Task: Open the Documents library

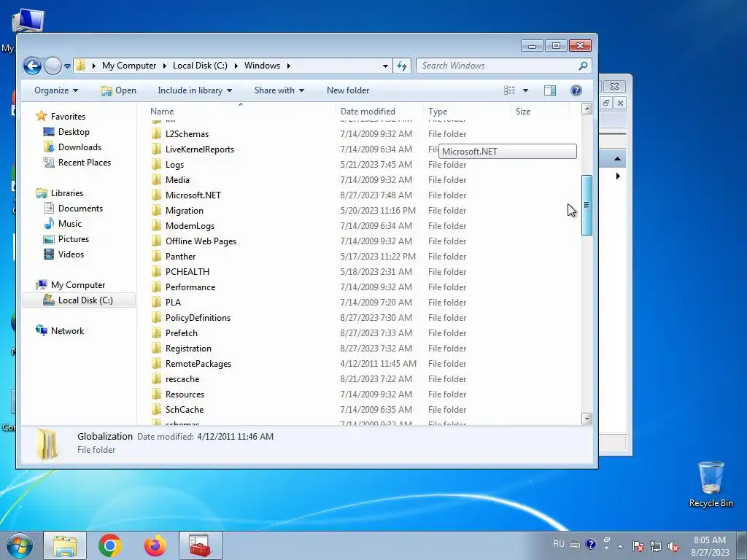Action: (74, 209)
